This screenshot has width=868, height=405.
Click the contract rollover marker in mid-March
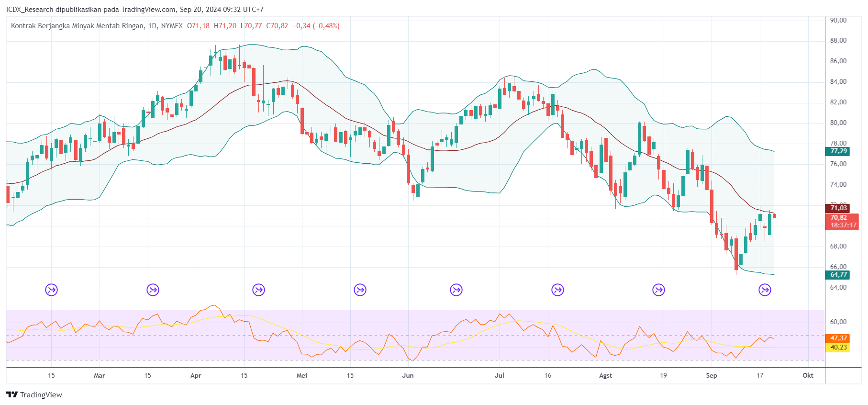[153, 290]
